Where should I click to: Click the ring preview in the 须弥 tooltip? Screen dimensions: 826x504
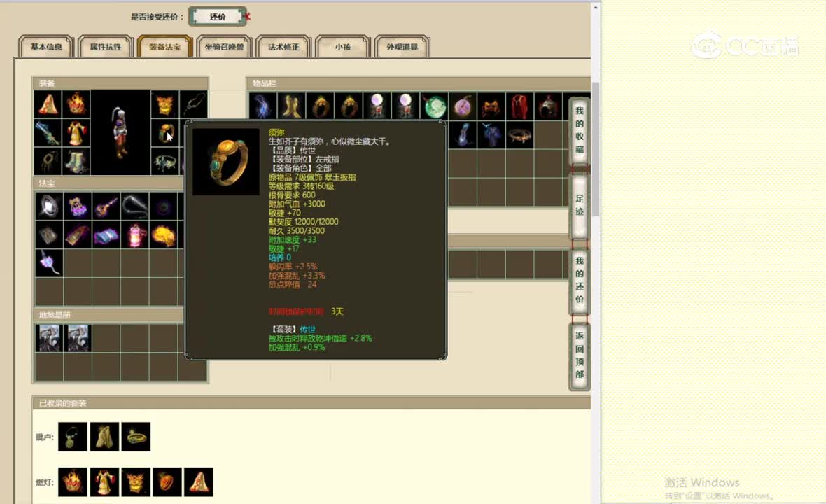(x=226, y=162)
